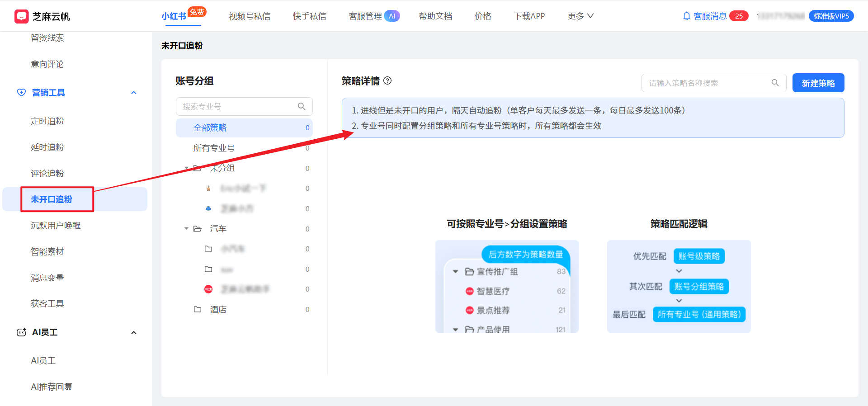This screenshot has width=868, height=406.
Task: Open 定时追粉 in the sidebar
Action: point(47,121)
